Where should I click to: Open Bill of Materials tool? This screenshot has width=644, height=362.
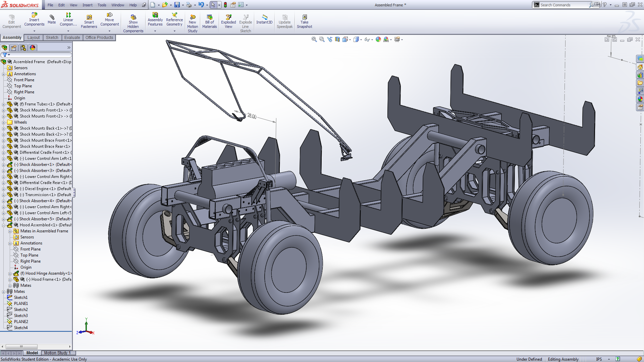(210, 21)
